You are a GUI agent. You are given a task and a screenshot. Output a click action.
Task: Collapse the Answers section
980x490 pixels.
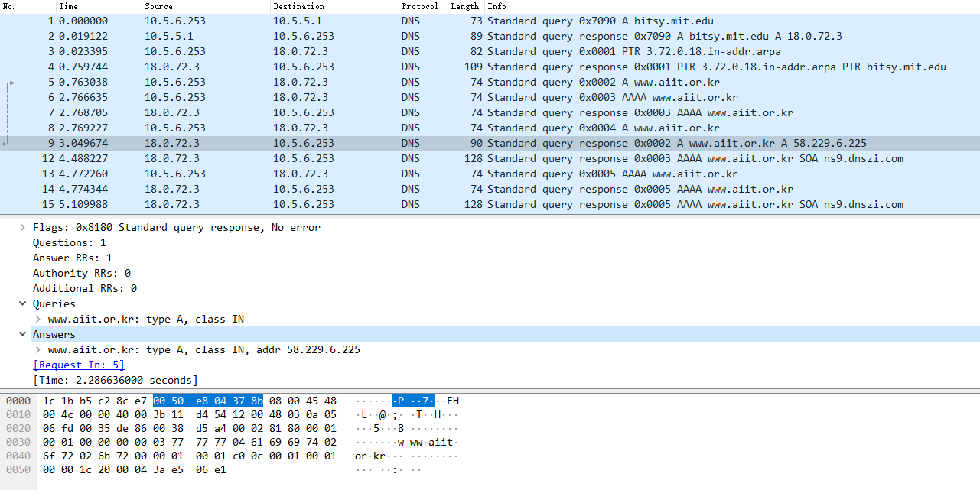(23, 334)
